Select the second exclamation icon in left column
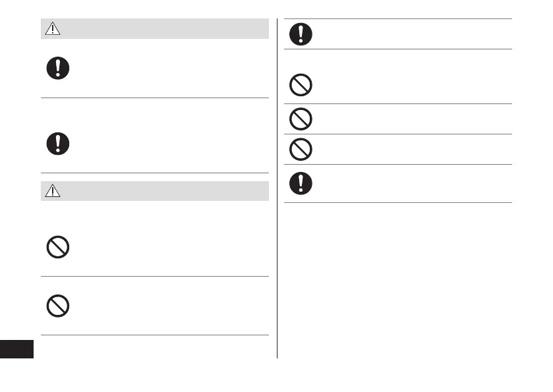Viewport: 553px width, 392px height. pos(58,144)
